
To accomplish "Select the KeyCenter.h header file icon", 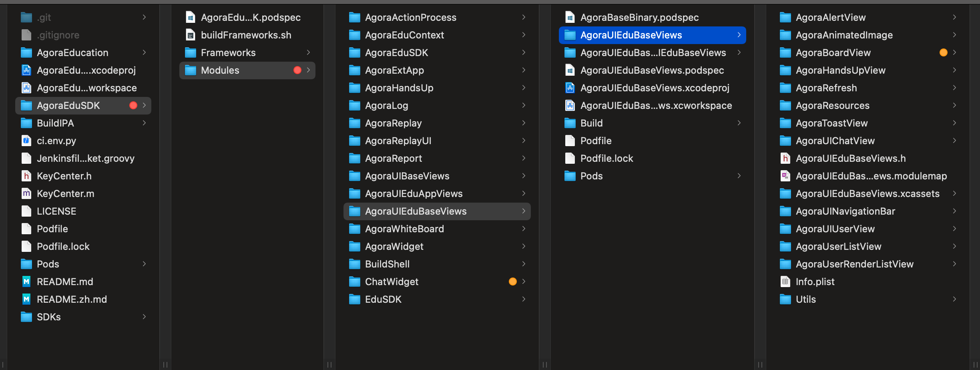I will click(26, 176).
